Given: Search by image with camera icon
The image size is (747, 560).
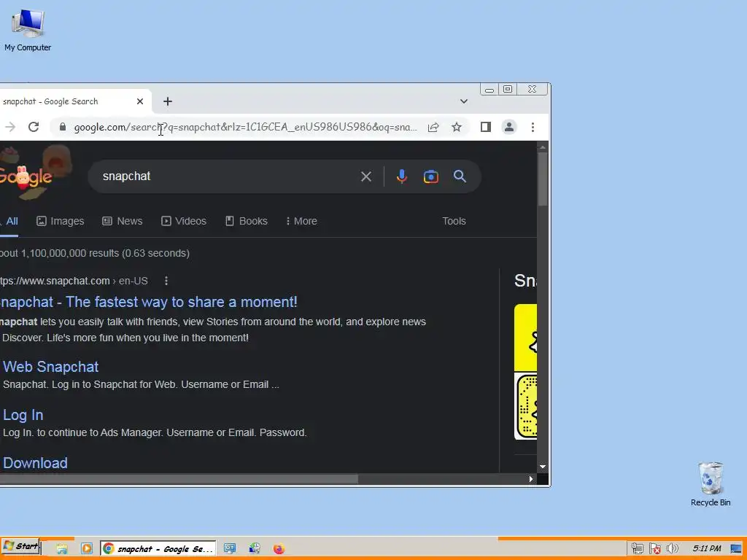Looking at the screenshot, I should (430, 176).
